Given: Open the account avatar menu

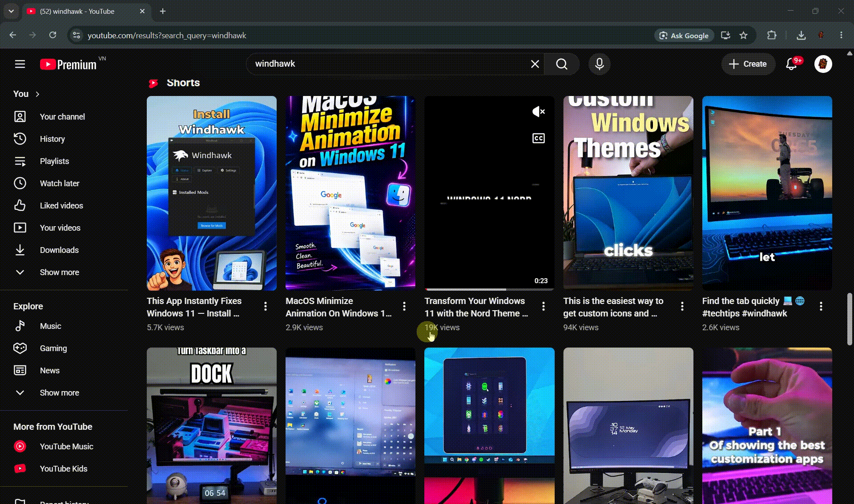Looking at the screenshot, I should coord(823,64).
